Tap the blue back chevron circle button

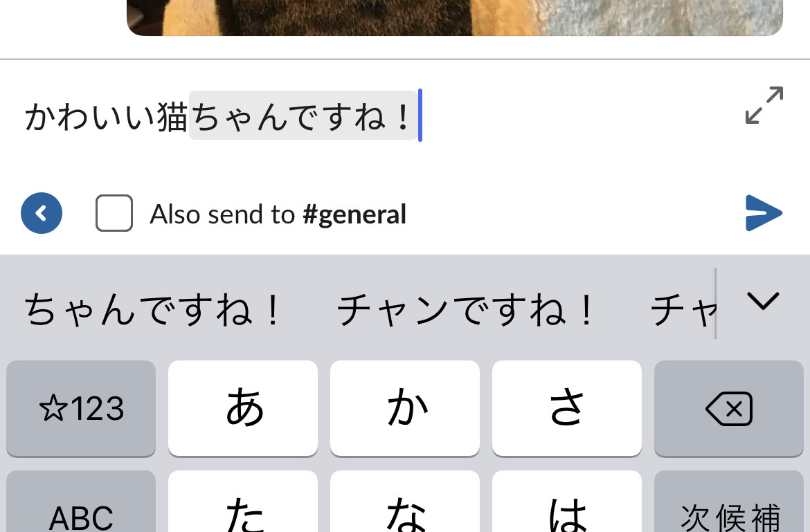click(x=42, y=213)
